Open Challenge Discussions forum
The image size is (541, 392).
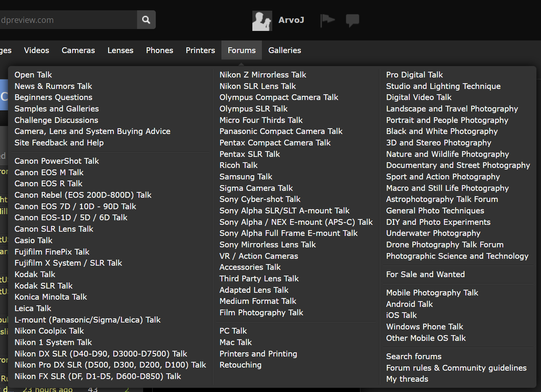point(57,120)
